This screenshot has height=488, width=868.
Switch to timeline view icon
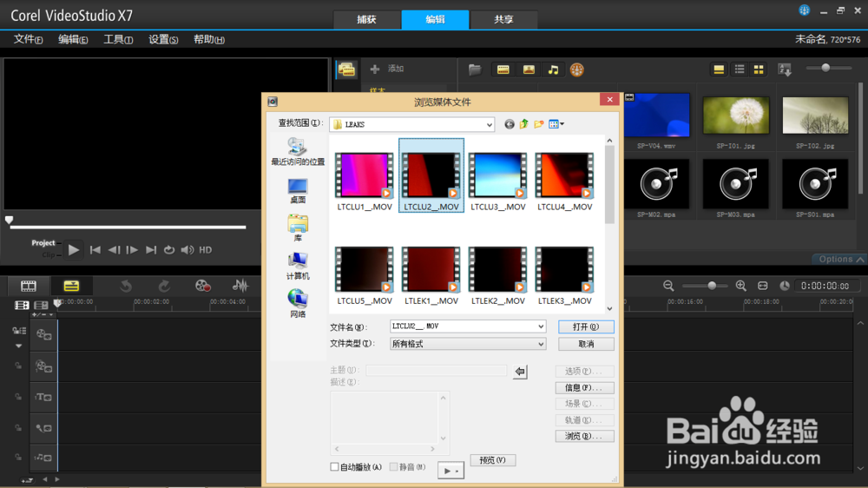click(x=71, y=286)
